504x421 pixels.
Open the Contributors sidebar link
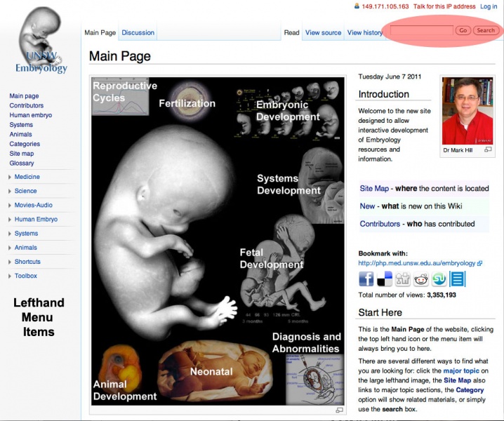point(27,105)
